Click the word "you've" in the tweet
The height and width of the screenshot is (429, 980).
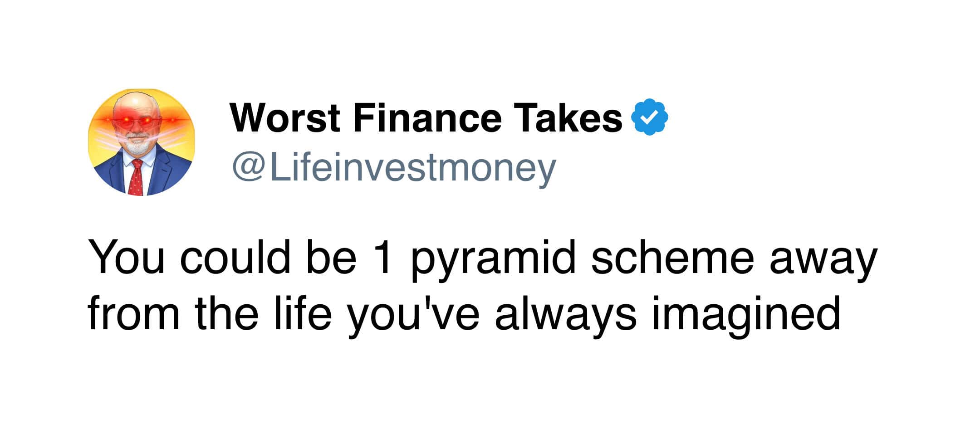tap(413, 317)
